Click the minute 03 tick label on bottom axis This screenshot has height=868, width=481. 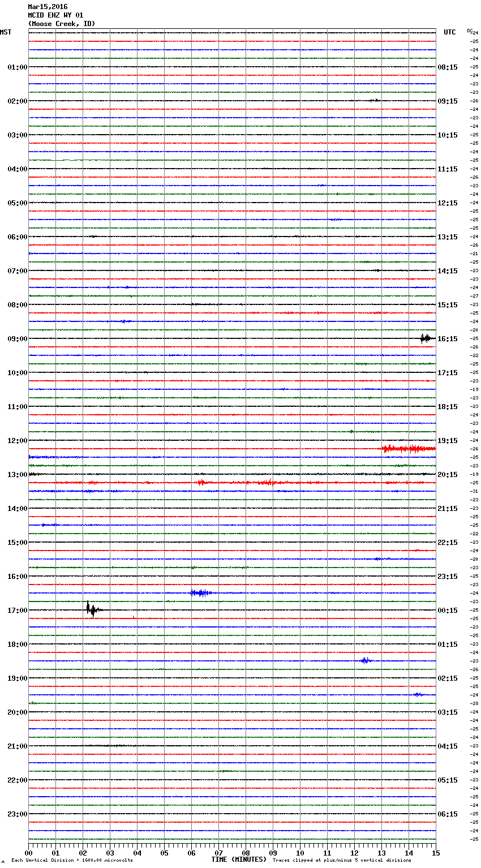110,853
